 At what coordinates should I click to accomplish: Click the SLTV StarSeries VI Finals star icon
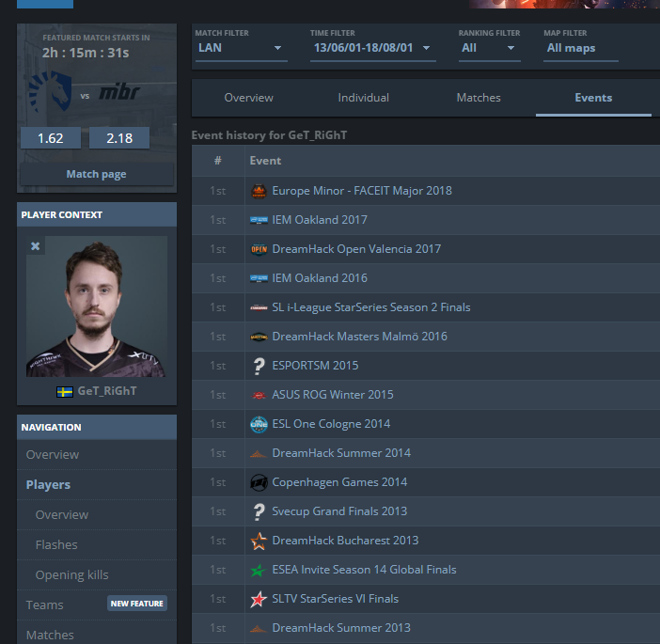click(259, 599)
